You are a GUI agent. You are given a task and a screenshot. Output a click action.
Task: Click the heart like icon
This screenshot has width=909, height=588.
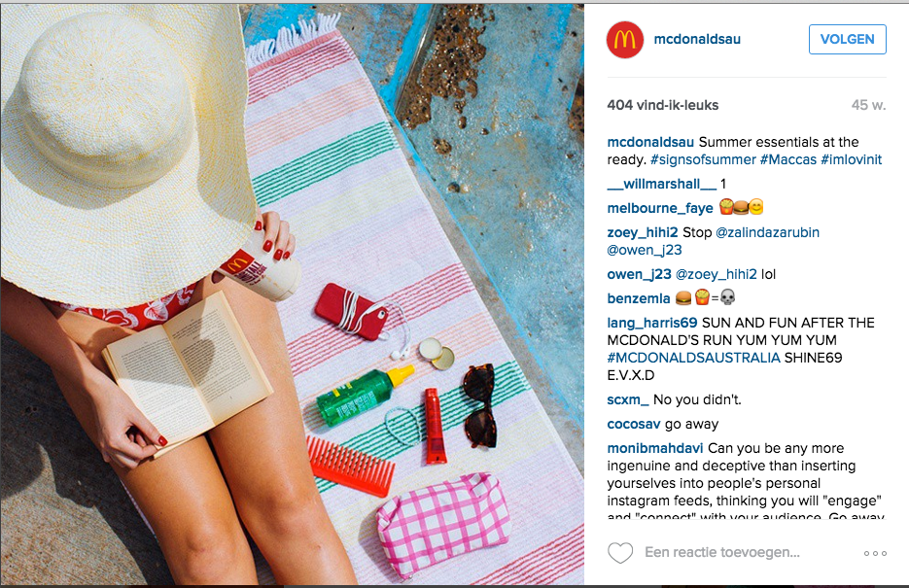(619, 553)
